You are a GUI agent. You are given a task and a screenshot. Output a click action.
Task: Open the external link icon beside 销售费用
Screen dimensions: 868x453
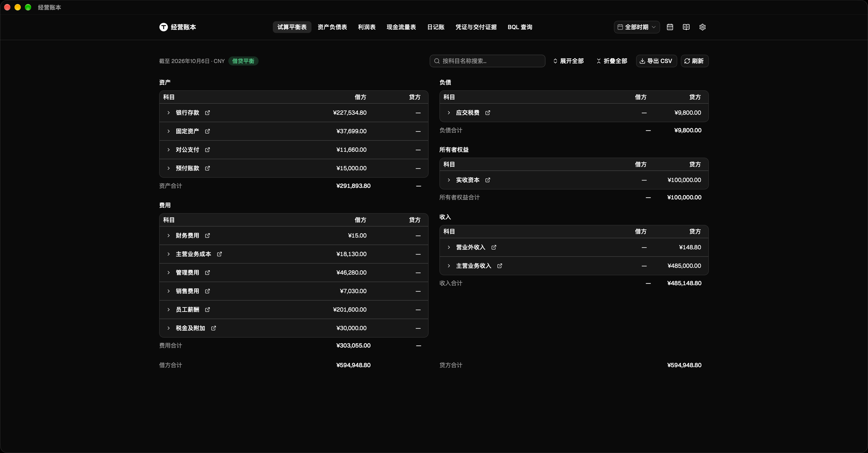pos(207,291)
